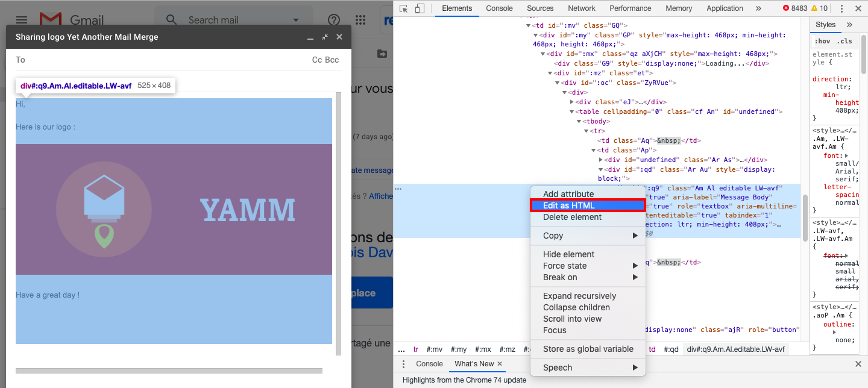Click the Gmail support help icon

click(x=333, y=20)
